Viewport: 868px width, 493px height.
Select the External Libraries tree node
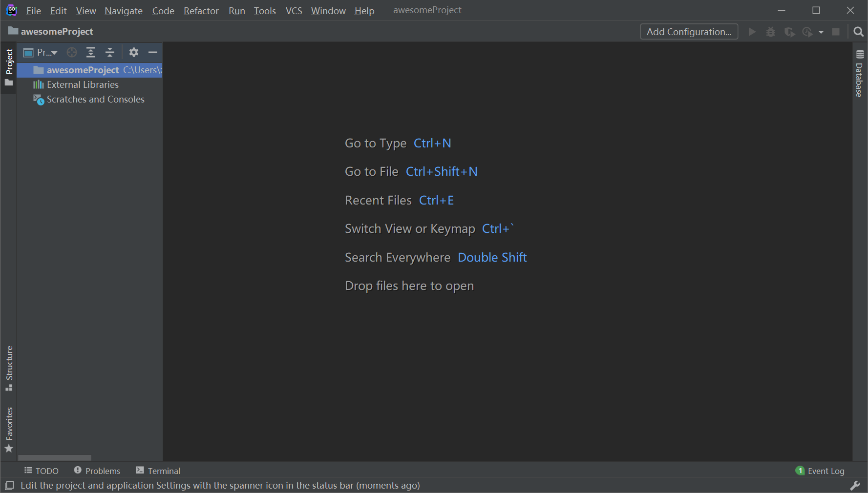[x=83, y=84]
